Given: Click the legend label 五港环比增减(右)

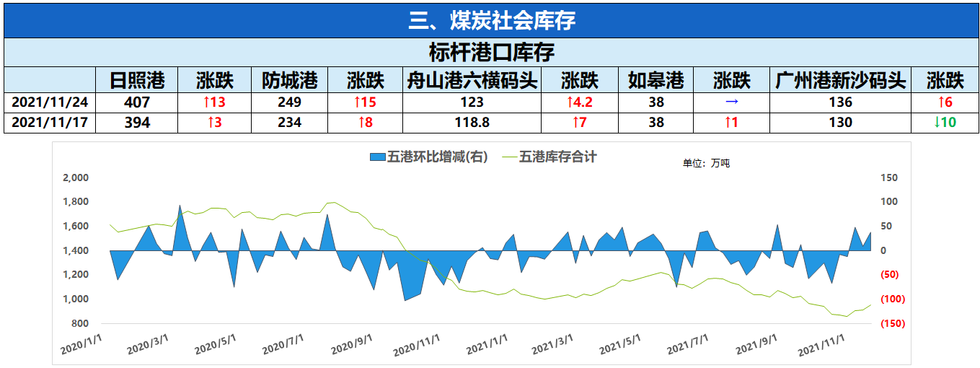Looking at the screenshot, I should (x=438, y=157).
